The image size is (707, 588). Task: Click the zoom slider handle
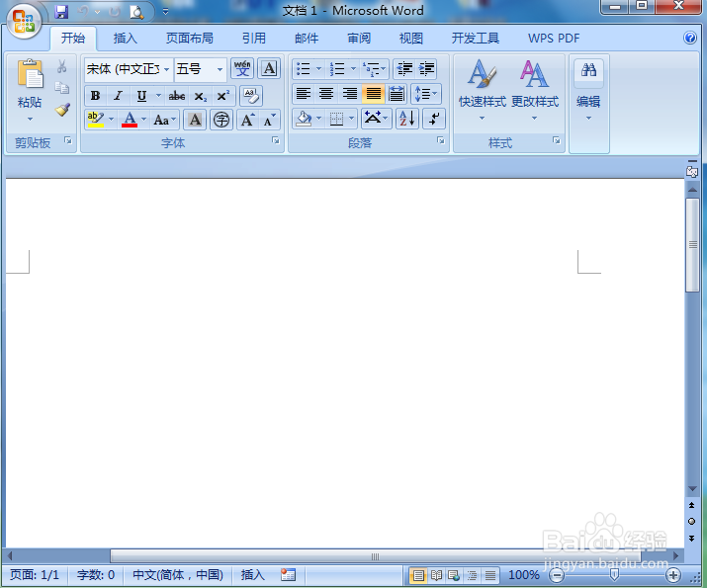[614, 574]
